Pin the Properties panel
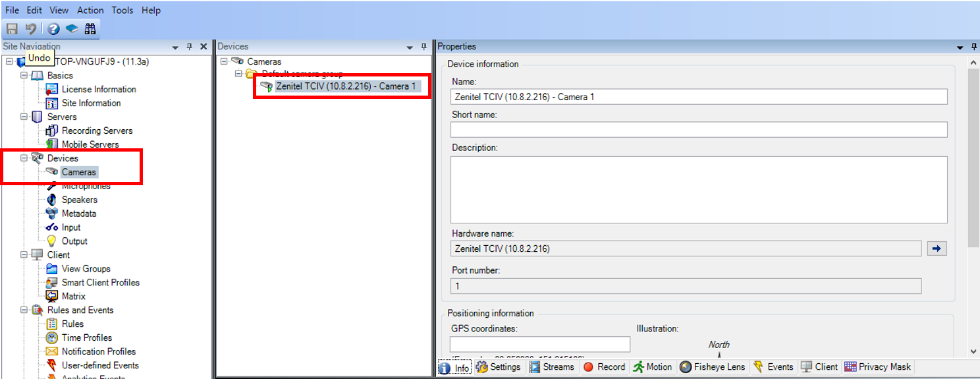This screenshot has width=980, height=379. pyautogui.click(x=974, y=47)
